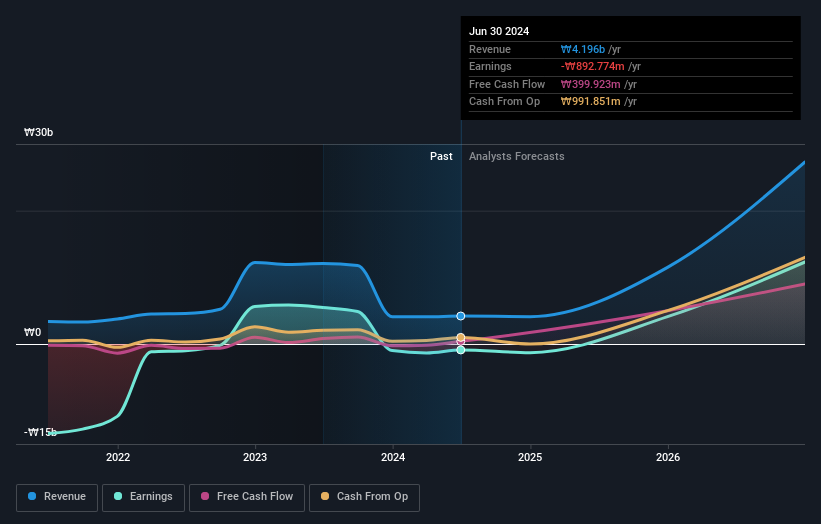The height and width of the screenshot is (524, 821).
Task: Click the 2026 x-axis label
Action: (668, 457)
